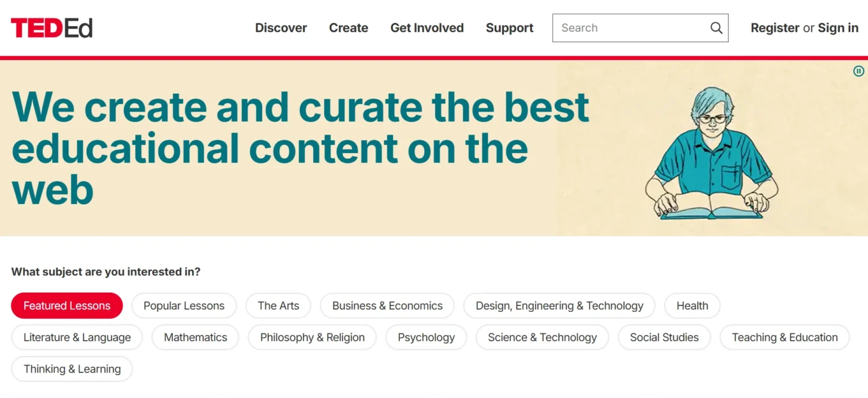Click the reading man illustration
868x398 pixels.
(x=711, y=155)
